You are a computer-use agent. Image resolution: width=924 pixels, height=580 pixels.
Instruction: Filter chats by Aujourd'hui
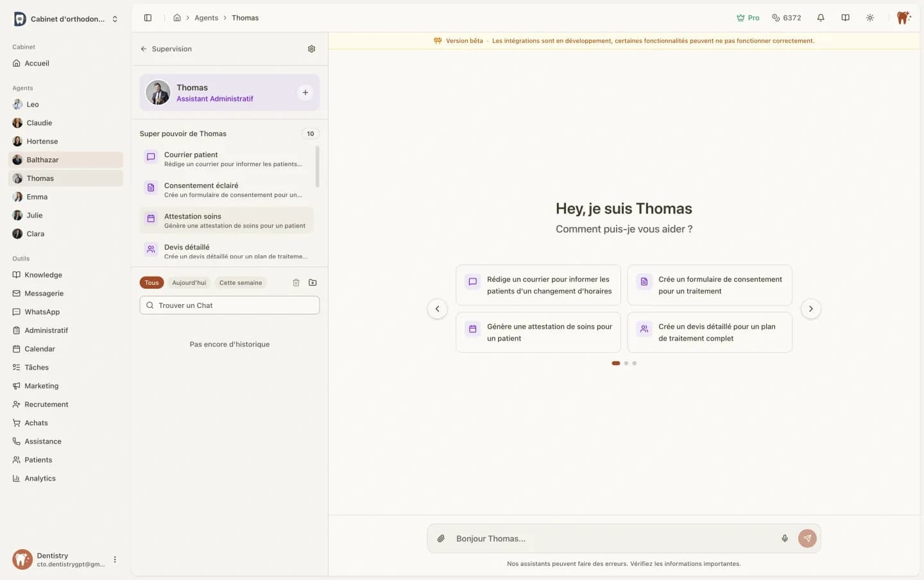[x=189, y=282]
